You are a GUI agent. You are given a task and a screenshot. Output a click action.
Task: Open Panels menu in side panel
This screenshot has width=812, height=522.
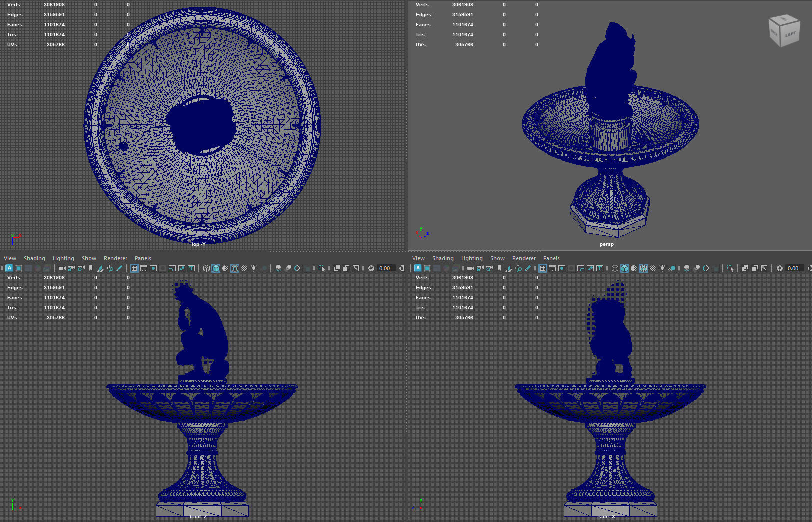pyautogui.click(x=551, y=258)
